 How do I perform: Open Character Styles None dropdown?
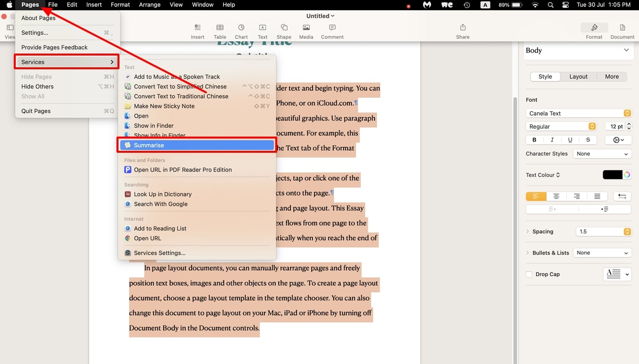[603, 154]
